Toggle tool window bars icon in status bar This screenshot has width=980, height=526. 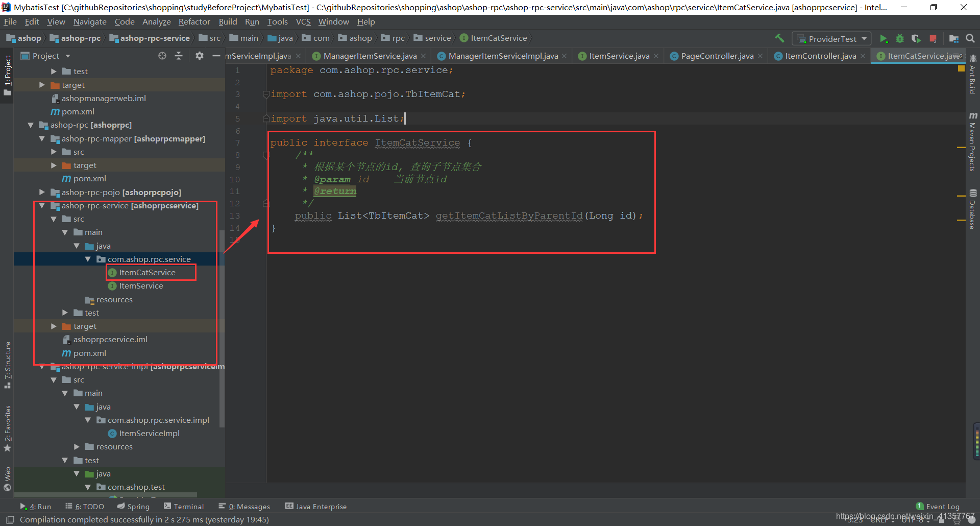(10, 520)
